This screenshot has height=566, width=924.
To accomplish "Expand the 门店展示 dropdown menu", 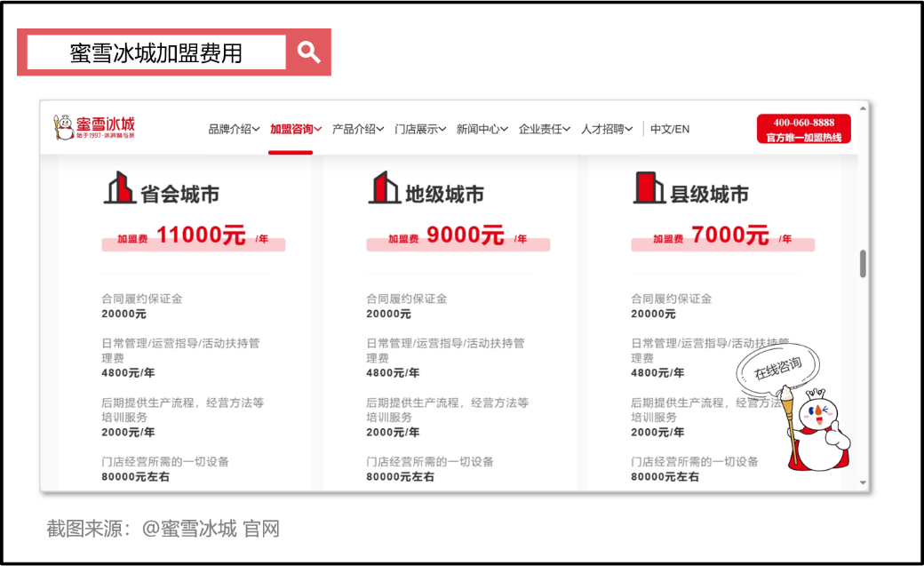I will (x=420, y=129).
